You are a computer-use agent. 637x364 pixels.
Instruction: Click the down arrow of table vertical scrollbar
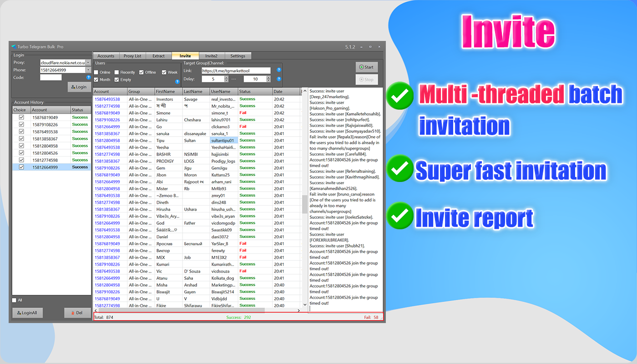coord(304,304)
